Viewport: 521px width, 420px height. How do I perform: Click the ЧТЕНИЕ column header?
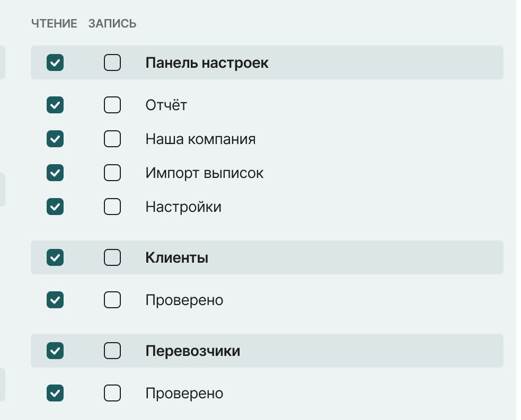[54, 24]
